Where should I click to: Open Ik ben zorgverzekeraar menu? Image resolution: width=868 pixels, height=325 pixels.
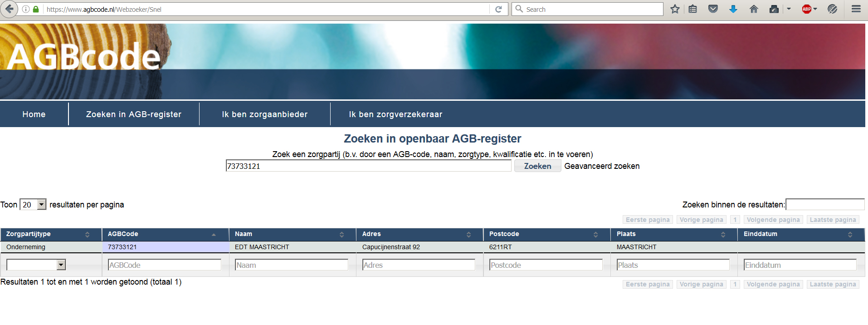coord(395,114)
